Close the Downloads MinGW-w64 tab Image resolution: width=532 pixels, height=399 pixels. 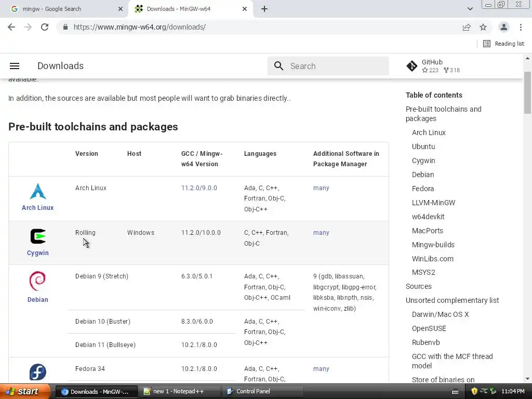[x=245, y=9]
